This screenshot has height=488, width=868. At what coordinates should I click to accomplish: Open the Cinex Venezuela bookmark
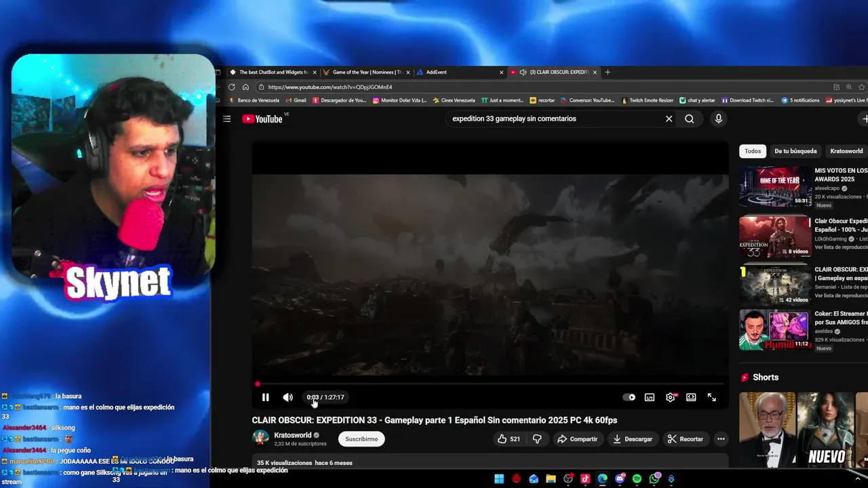tap(454, 100)
